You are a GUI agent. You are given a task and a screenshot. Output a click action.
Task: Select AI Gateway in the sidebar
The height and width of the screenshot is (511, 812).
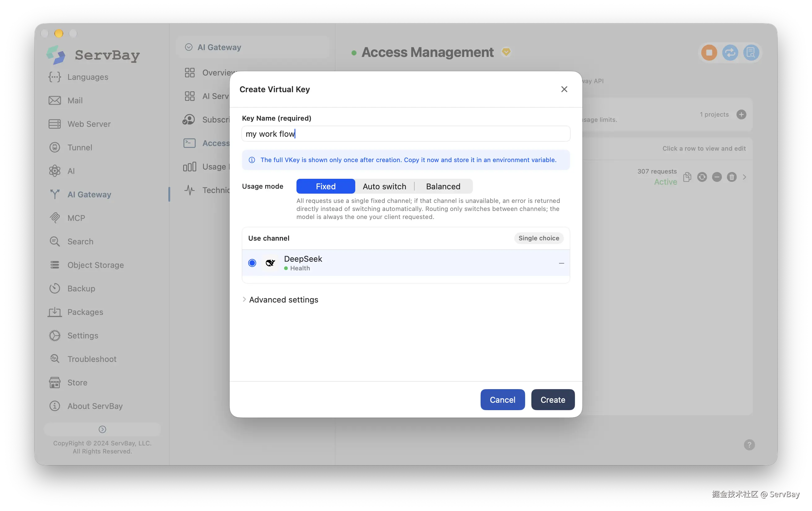pos(80,195)
